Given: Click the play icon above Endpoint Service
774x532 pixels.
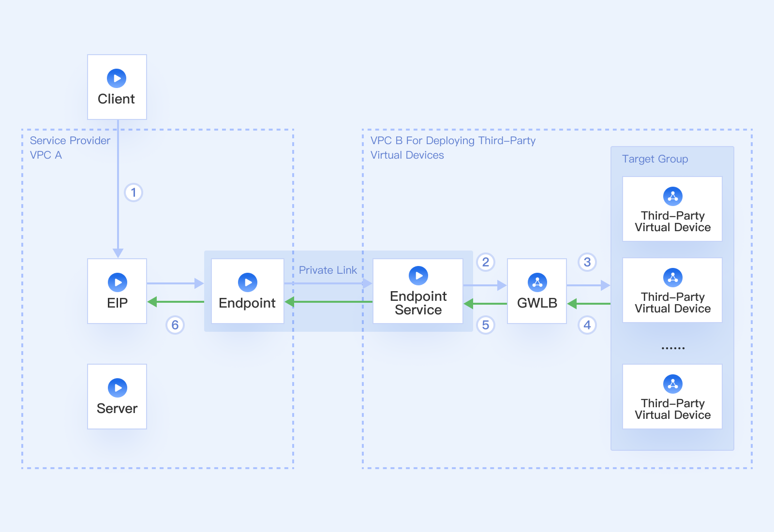Looking at the screenshot, I should 418,276.
